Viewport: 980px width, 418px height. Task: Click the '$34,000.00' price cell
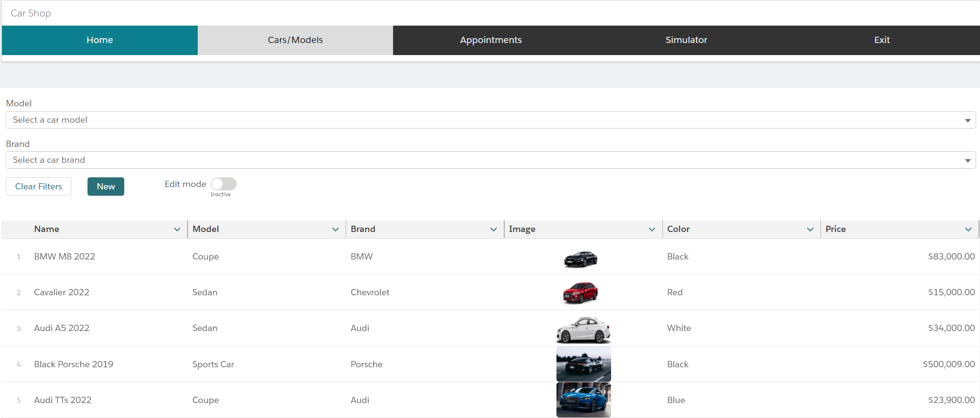[x=951, y=328]
